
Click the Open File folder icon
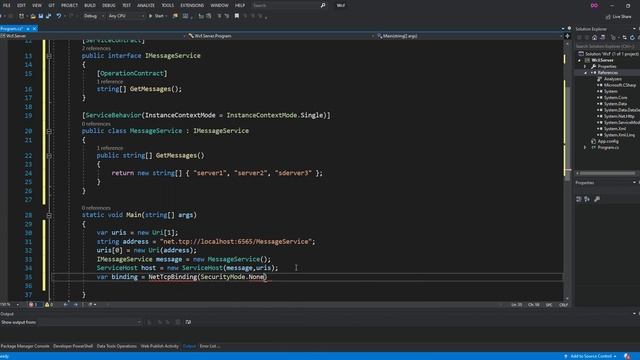point(33,16)
